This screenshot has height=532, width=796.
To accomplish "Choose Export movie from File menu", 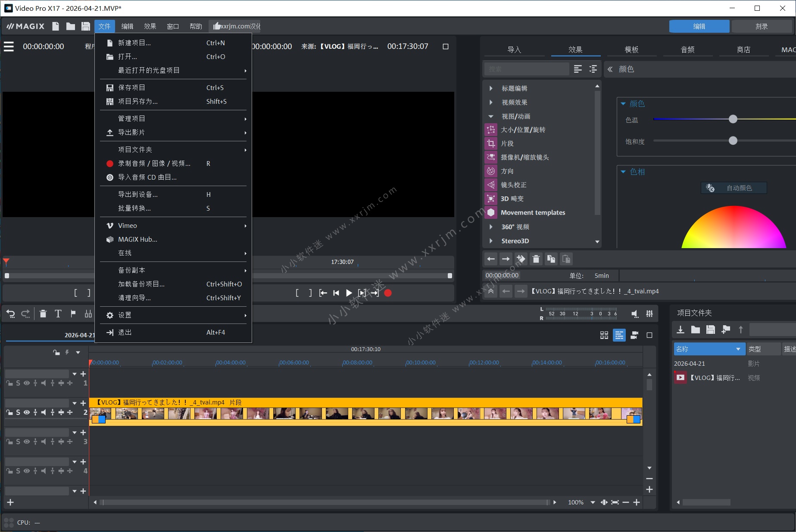I will [x=131, y=132].
